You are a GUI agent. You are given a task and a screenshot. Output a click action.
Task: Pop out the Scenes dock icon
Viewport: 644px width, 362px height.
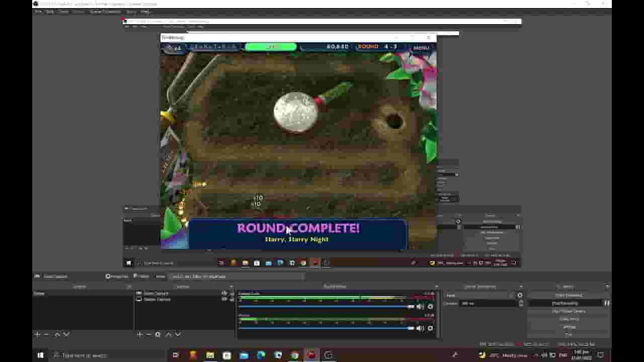click(129, 287)
